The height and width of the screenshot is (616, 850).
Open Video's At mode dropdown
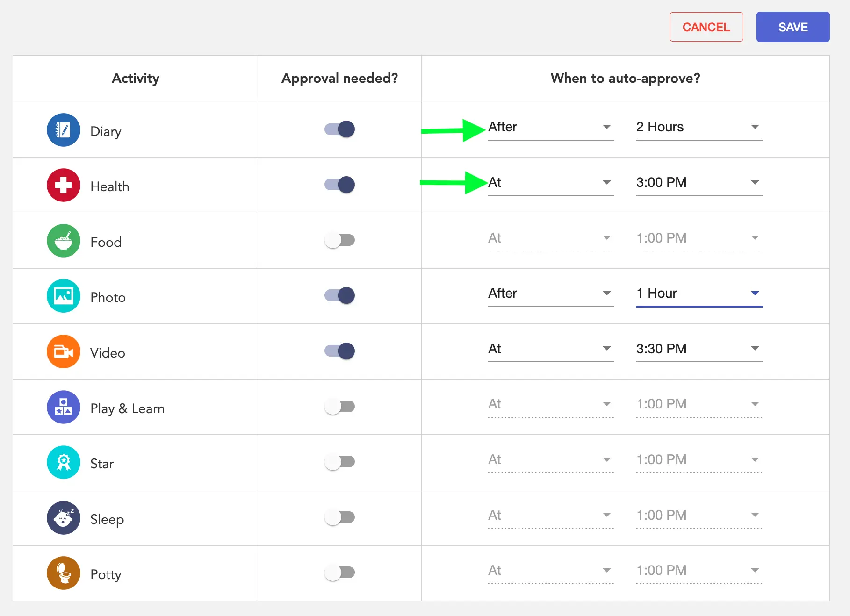[551, 349]
